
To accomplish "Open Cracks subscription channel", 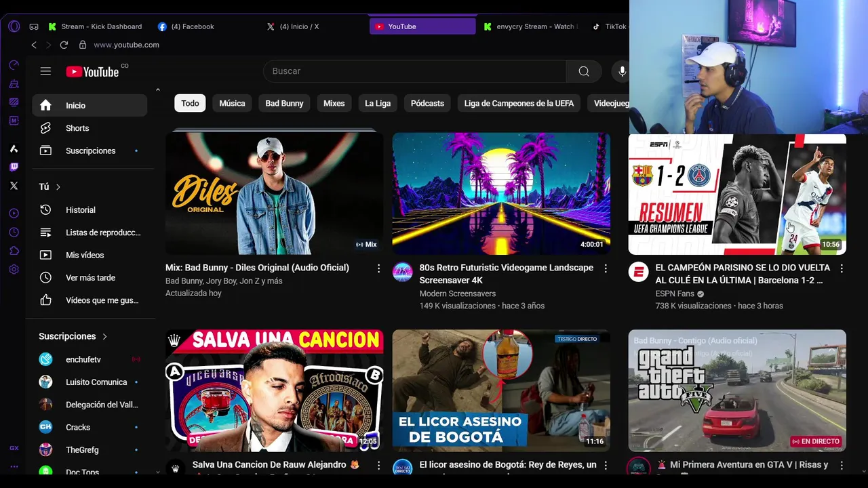I will [90, 427].
